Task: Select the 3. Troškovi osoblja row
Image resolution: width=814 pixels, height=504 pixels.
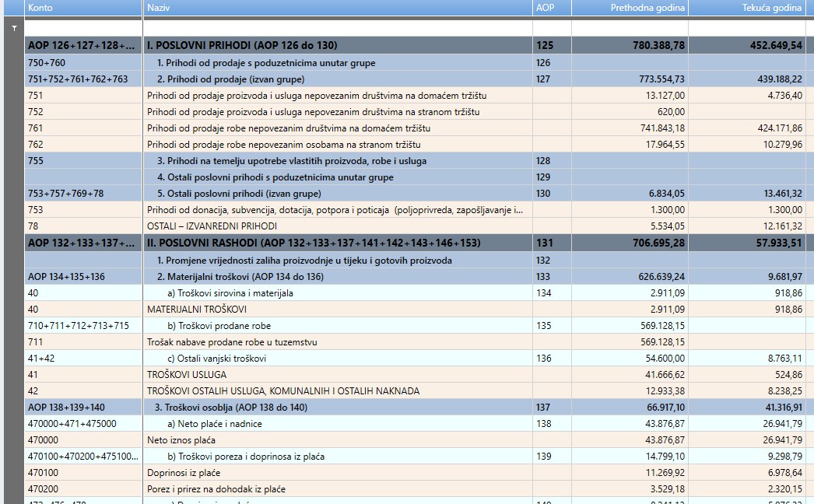Action: 415,408
